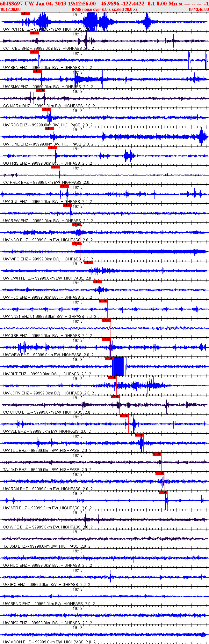The width and height of the screenshot is (209, 644).
Task: Click the end time label 19:13:46.00
Action: pos(198,10)
